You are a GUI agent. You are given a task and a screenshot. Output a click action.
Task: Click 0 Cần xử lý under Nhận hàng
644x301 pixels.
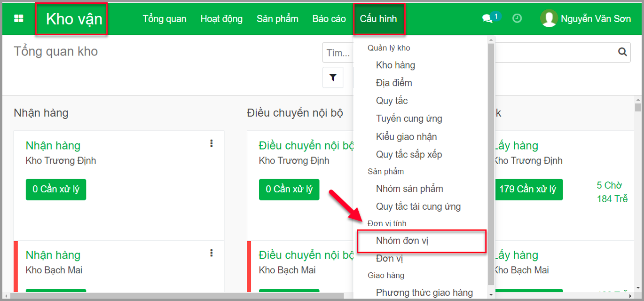[56, 189]
